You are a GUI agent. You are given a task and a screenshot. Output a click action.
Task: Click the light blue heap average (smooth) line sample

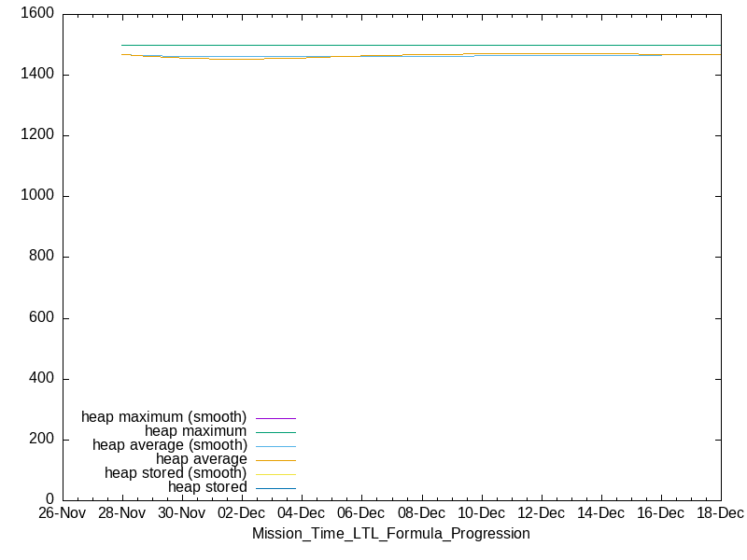(275, 446)
